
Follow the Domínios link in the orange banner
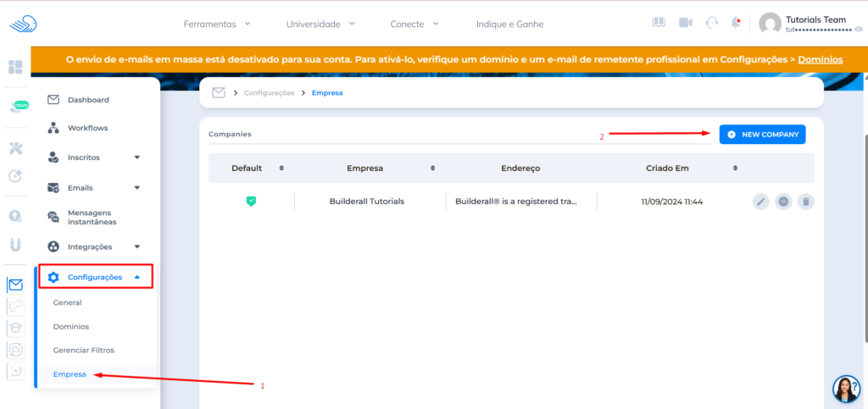click(x=820, y=60)
